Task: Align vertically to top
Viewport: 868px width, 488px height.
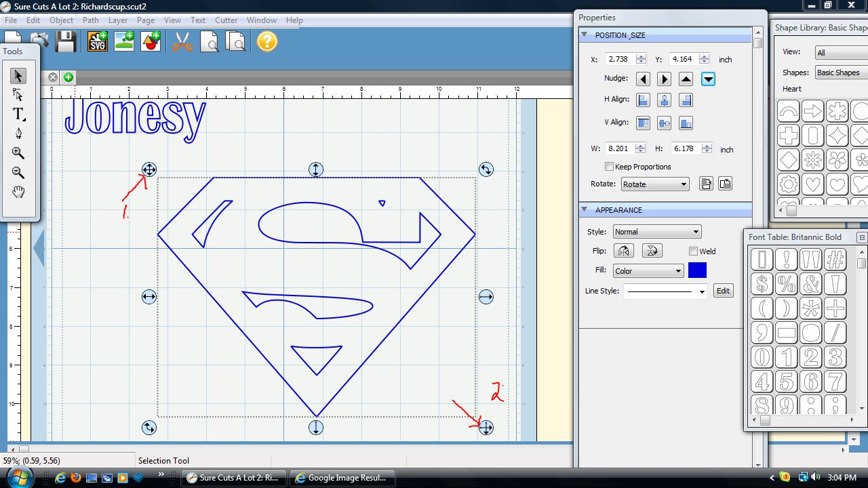Action: [644, 123]
